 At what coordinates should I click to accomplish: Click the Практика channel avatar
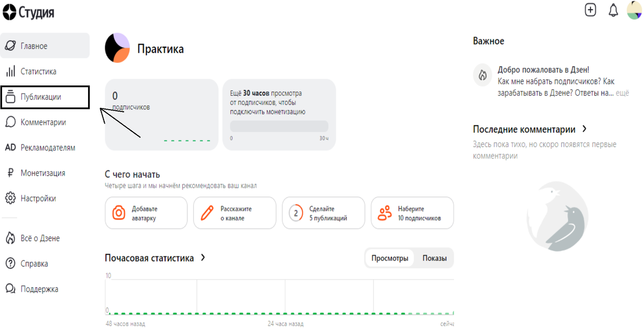(x=118, y=48)
